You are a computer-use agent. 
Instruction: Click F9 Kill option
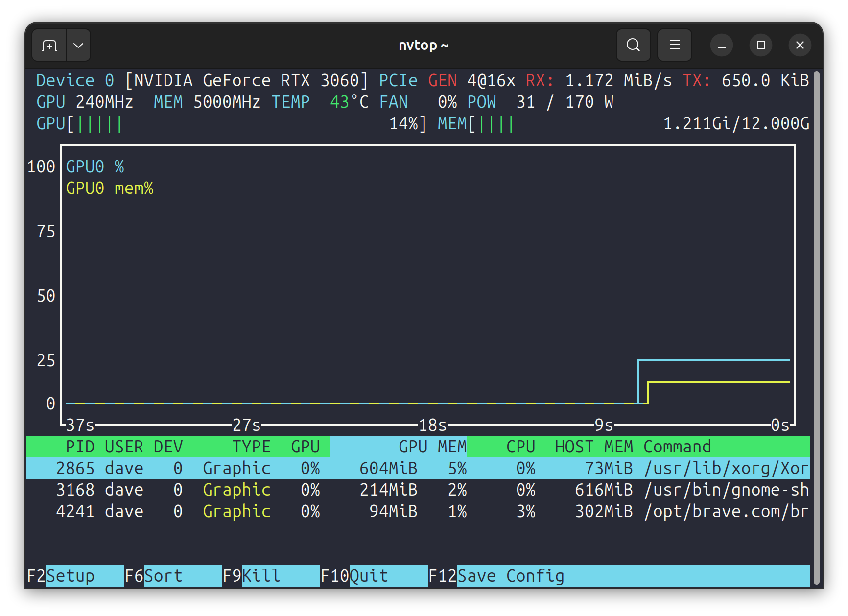[x=271, y=576]
